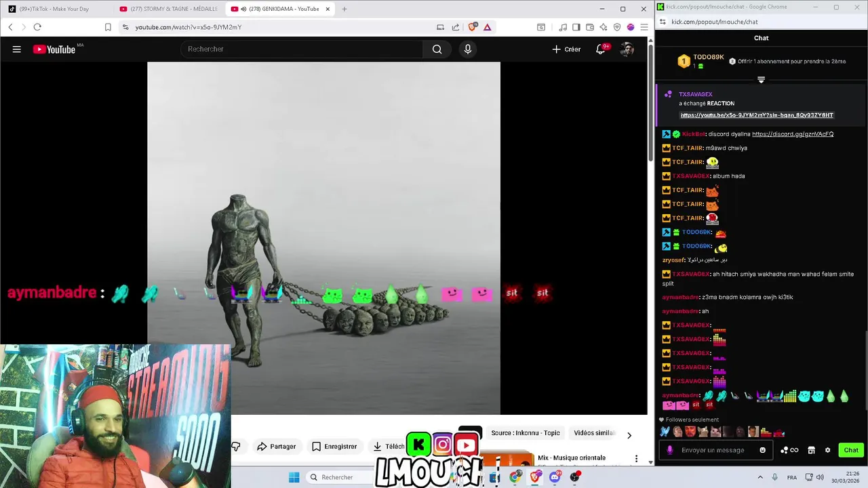Click the YouTube search magnifier button

coord(437,49)
